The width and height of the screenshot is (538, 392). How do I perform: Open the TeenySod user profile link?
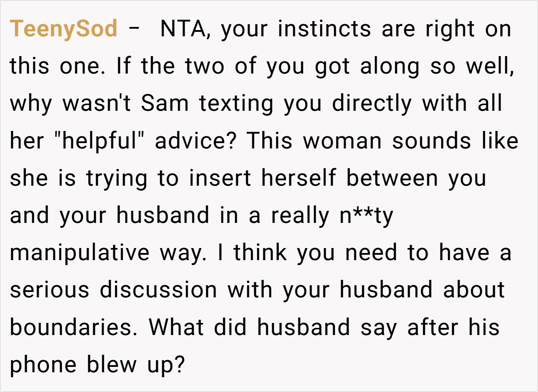click(x=64, y=30)
